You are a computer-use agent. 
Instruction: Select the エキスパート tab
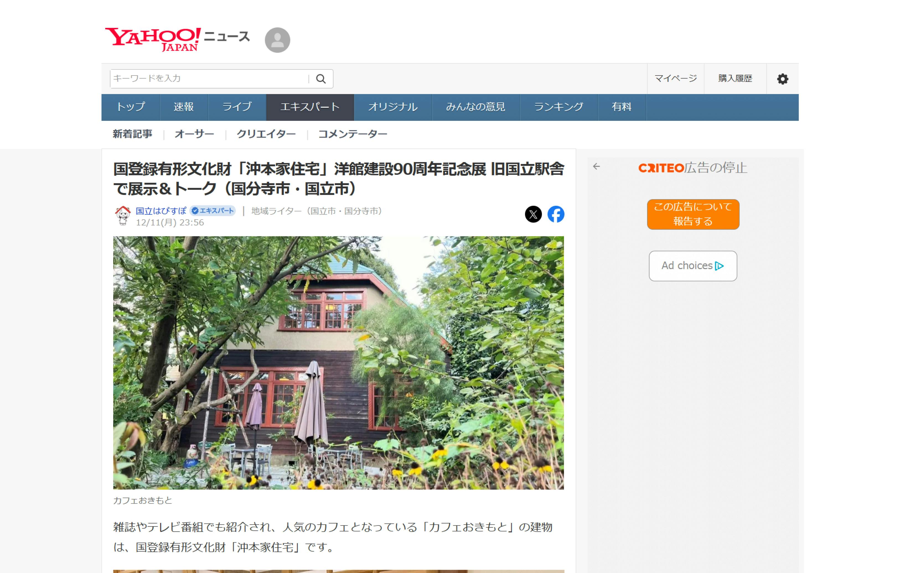click(310, 107)
